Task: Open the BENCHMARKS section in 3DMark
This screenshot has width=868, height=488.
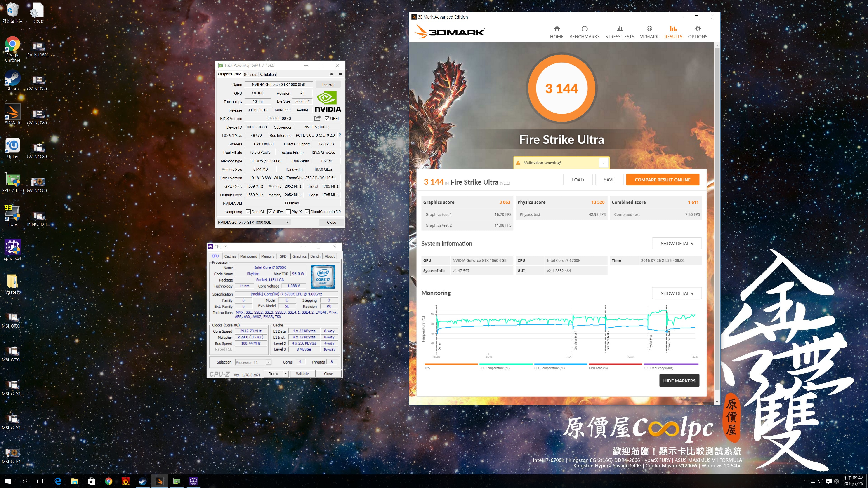Action: point(584,32)
